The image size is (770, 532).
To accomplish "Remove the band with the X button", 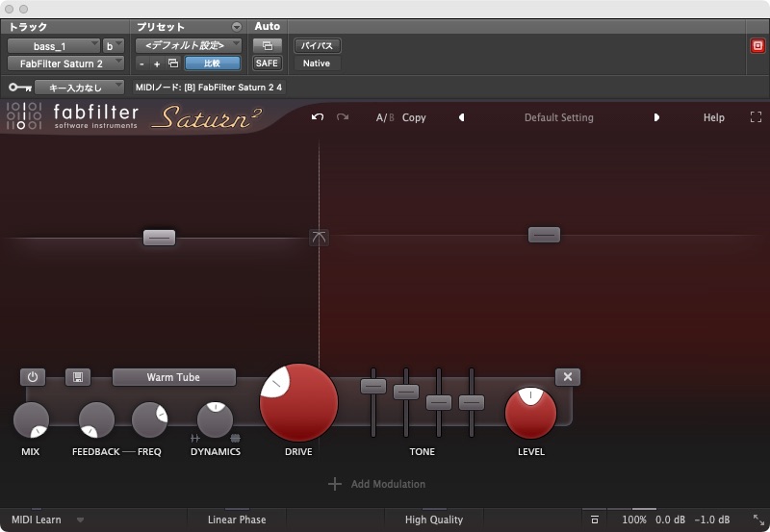I will click(568, 377).
